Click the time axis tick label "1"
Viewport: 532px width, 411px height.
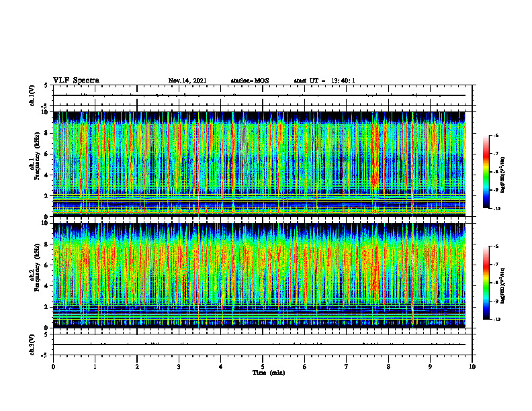coord(95,367)
